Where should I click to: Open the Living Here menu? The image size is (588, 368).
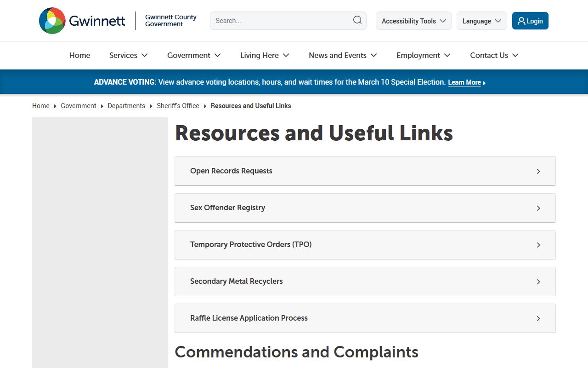click(265, 55)
